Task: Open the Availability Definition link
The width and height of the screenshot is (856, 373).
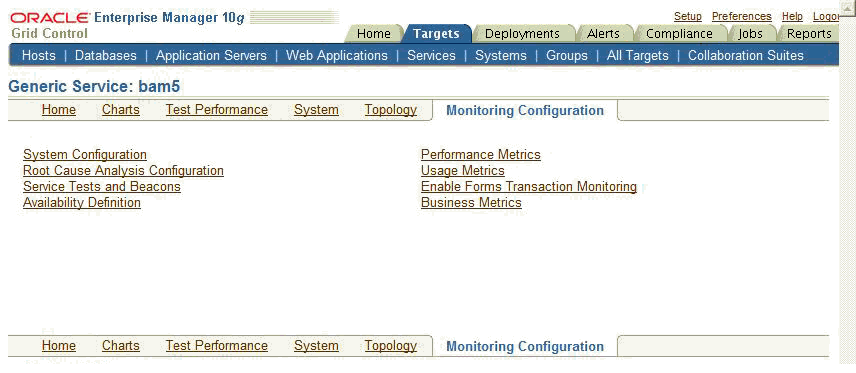Action: click(82, 203)
